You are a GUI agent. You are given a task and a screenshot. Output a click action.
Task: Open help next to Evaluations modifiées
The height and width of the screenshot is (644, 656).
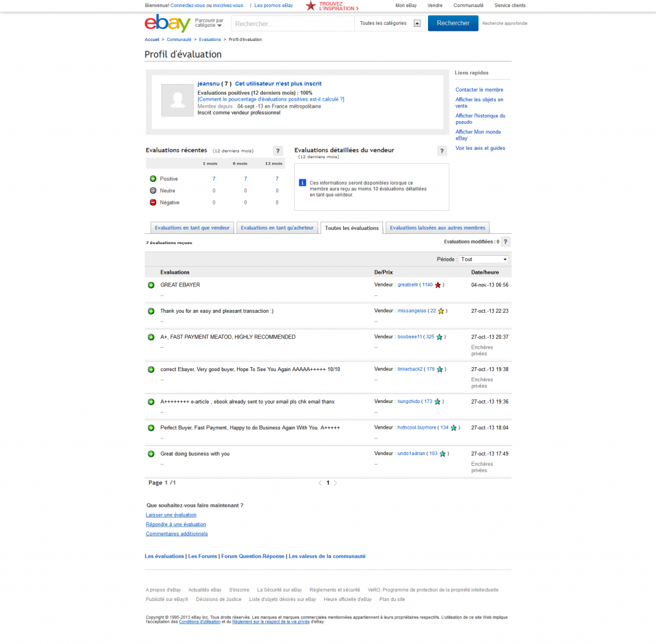click(x=505, y=242)
